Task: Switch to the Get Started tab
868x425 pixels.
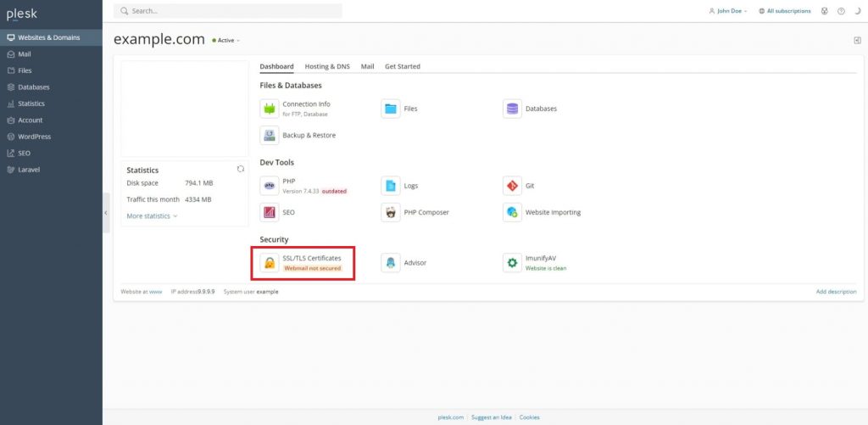Action: coord(403,66)
